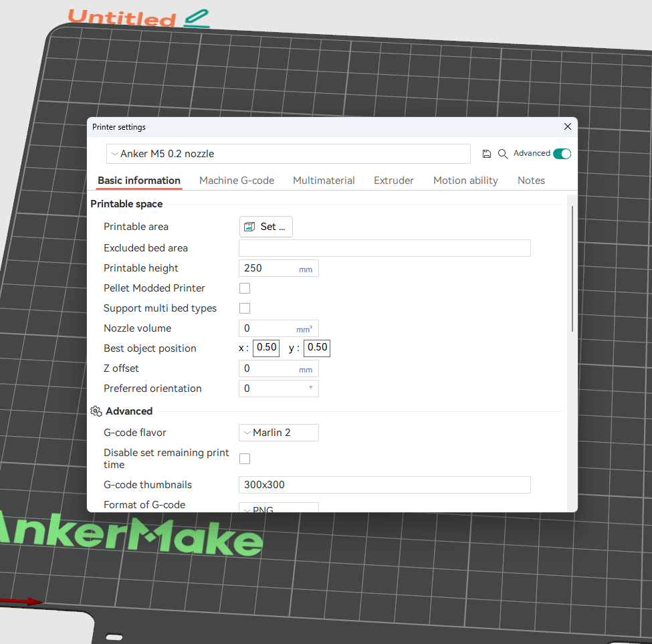Close the Printer settings dialog
The height and width of the screenshot is (644, 652).
568,126
